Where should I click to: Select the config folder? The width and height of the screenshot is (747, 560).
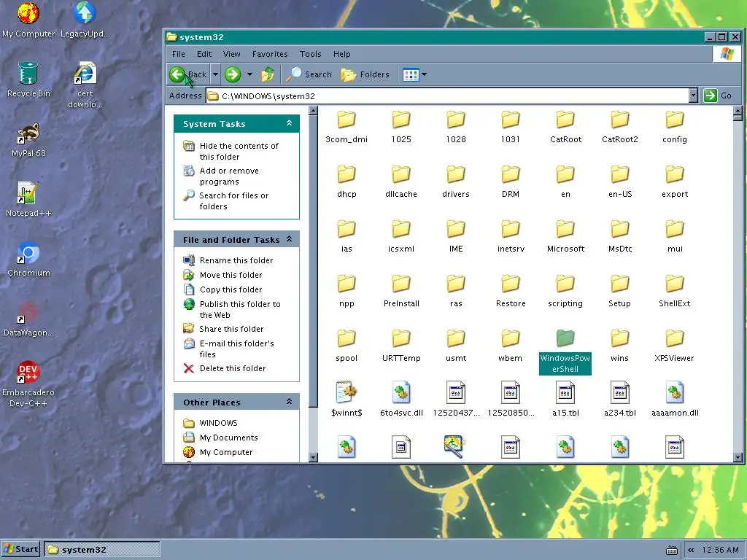[x=675, y=127]
